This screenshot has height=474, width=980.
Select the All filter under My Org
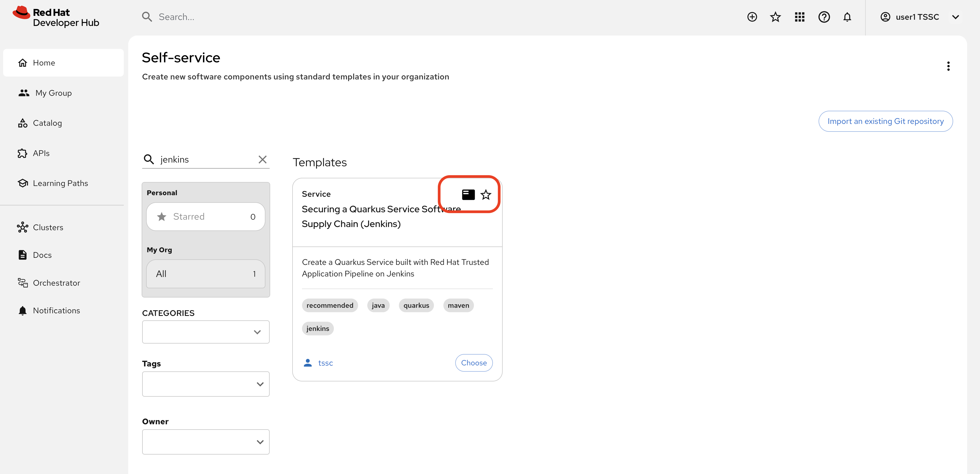[x=205, y=274]
